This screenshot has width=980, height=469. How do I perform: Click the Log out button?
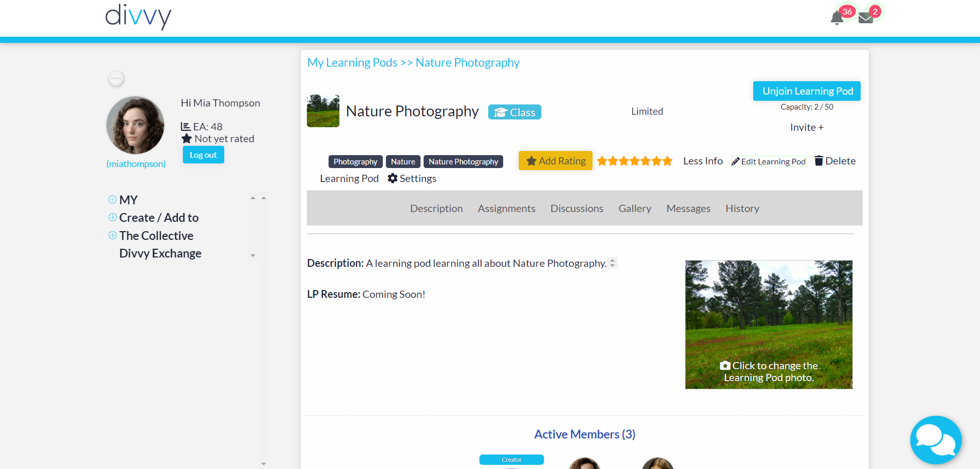click(204, 155)
